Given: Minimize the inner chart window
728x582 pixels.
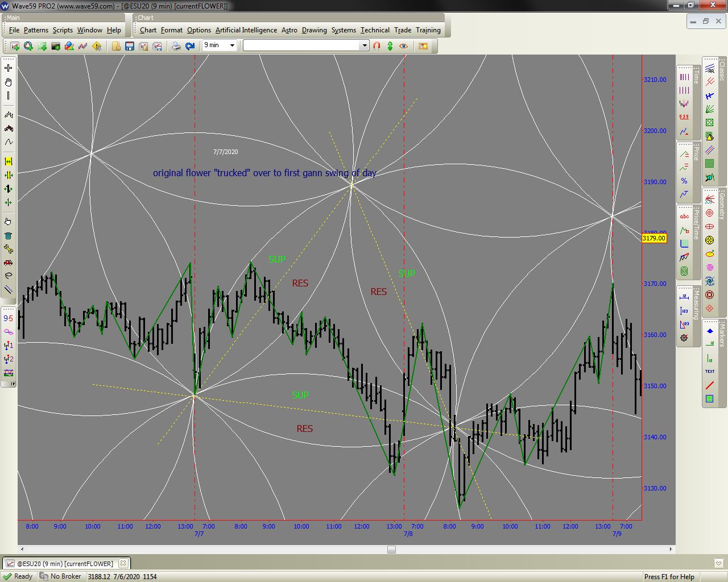Looking at the screenshot, I should [x=693, y=21].
